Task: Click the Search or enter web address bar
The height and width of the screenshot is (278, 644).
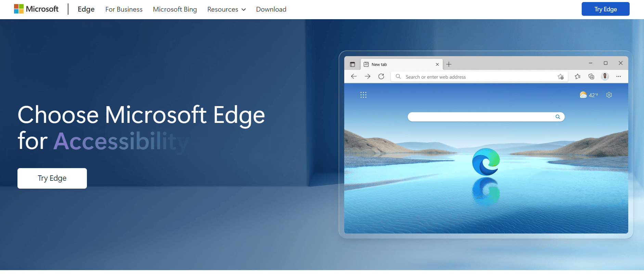Action: click(479, 77)
